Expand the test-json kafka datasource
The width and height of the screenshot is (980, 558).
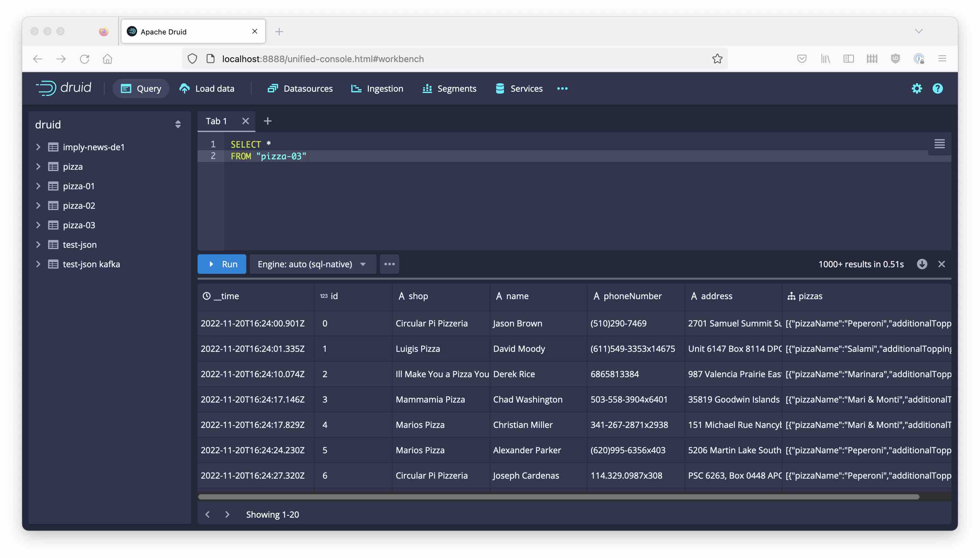[x=38, y=264]
